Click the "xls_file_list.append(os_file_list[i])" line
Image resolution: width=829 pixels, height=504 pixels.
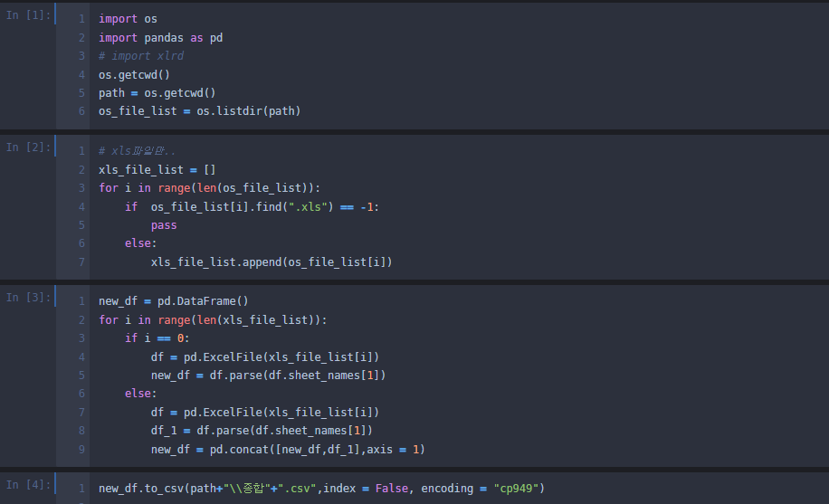click(272, 262)
